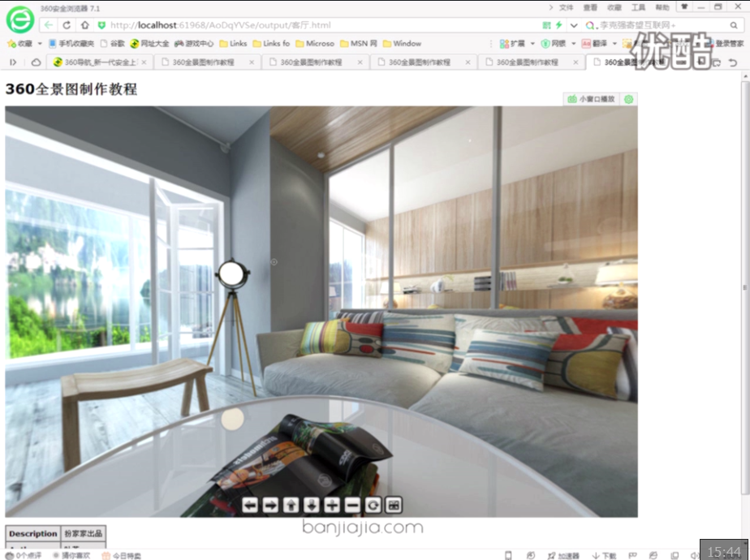Open the address bar history dropdown
750x560 pixels.
coord(574,25)
